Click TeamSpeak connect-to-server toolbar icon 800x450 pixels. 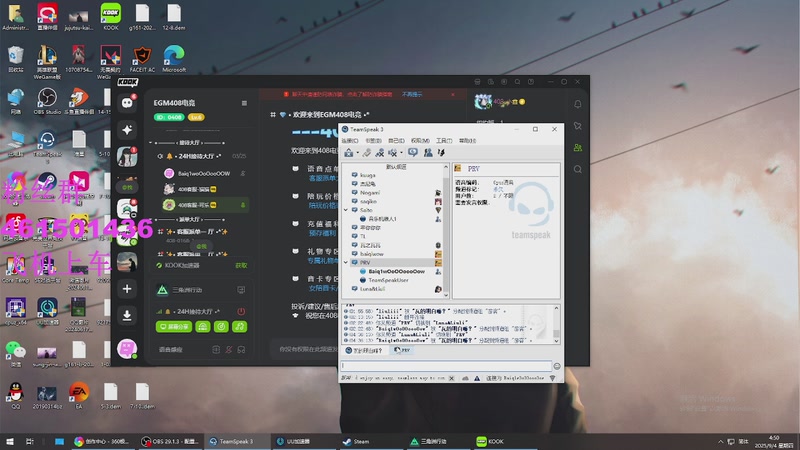pos(349,153)
